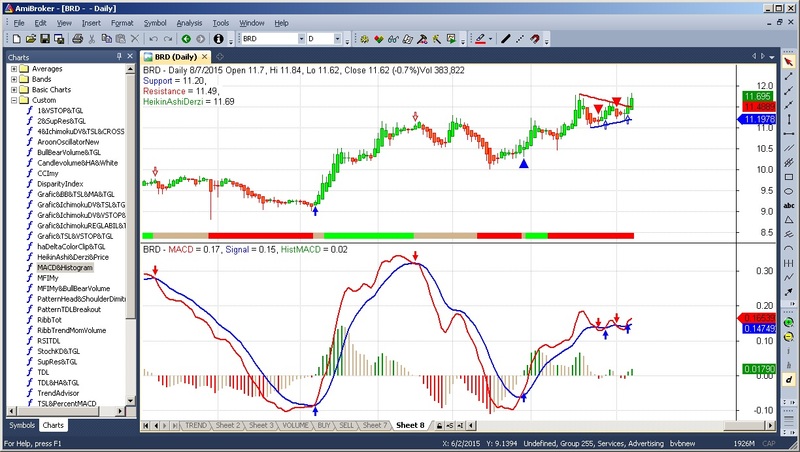Image resolution: width=800 pixels, height=452 pixels.
Task: Toggle pin on the Charts panel
Action: [x=119, y=57]
